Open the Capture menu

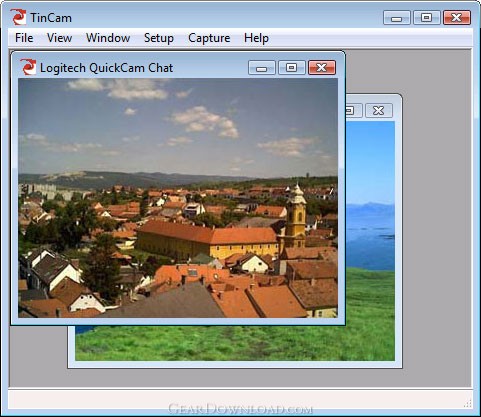209,38
